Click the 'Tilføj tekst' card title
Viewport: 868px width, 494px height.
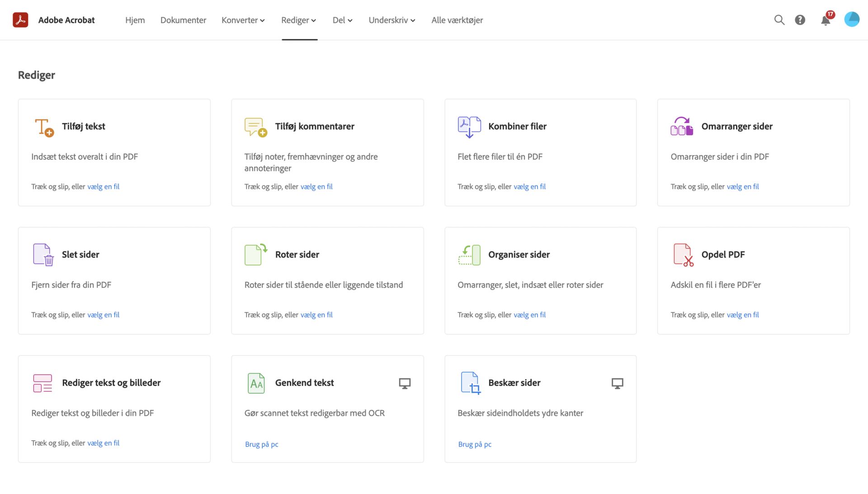[x=84, y=126]
